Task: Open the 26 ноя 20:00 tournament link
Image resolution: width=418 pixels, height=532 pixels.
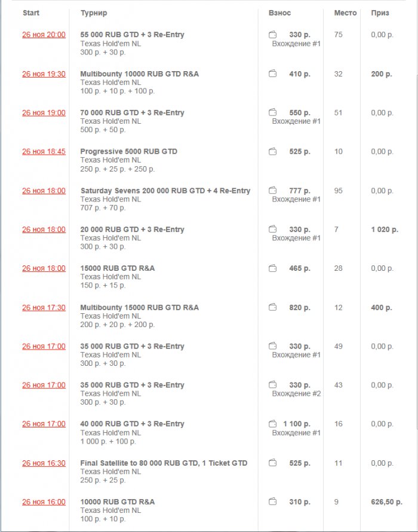Action: (44, 35)
